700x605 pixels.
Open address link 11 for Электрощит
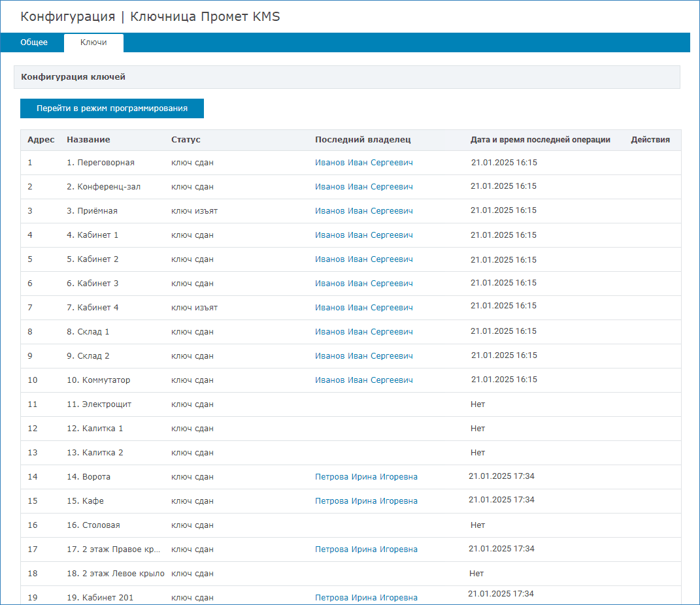coord(33,404)
